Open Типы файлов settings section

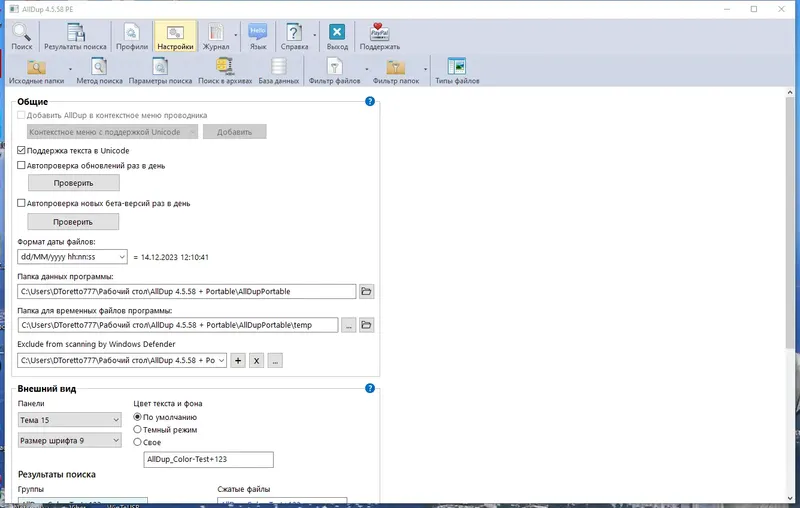pyautogui.click(x=457, y=71)
